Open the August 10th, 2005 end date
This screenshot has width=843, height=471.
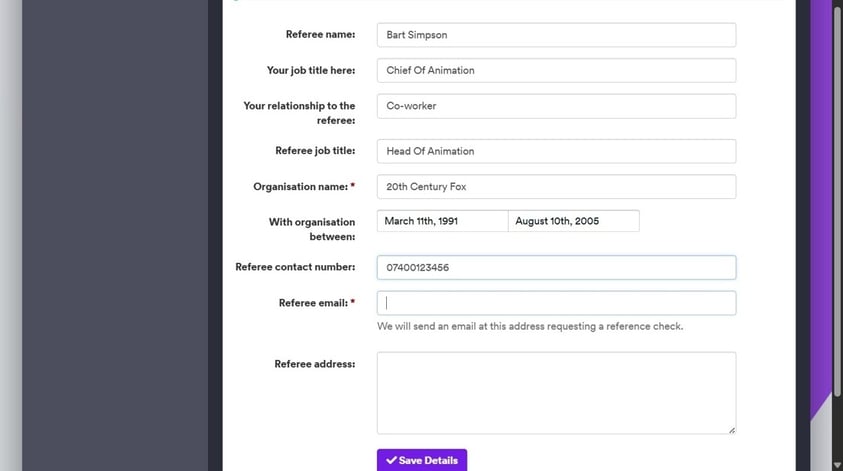coord(573,221)
